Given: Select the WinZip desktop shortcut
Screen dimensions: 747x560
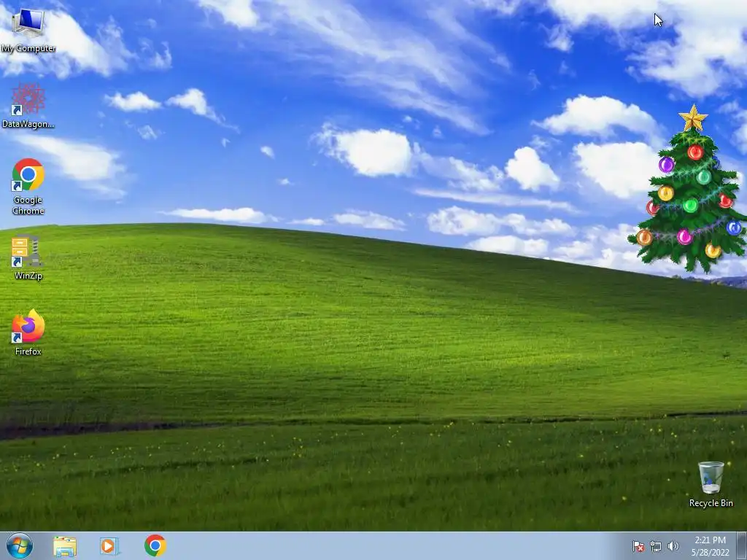Looking at the screenshot, I should coord(28,257).
